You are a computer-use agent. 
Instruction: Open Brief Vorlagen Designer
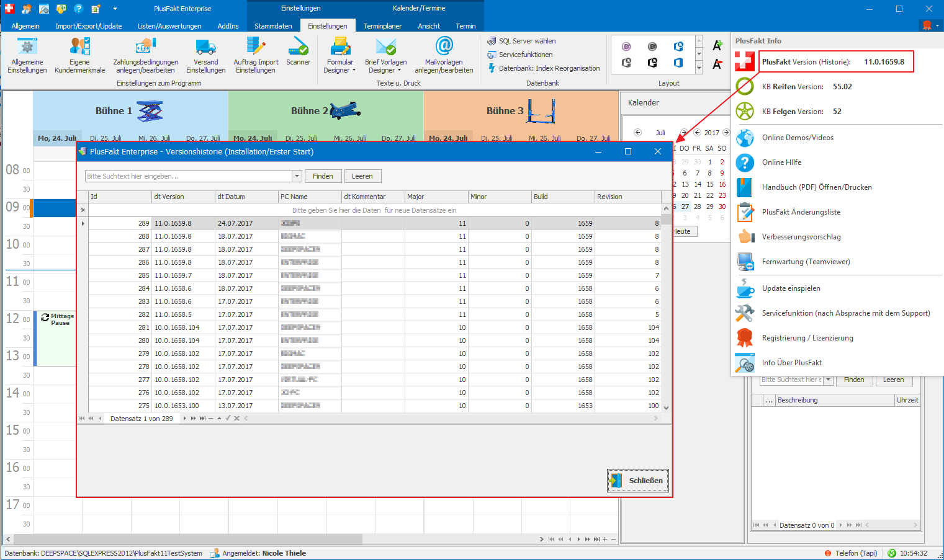(385, 55)
